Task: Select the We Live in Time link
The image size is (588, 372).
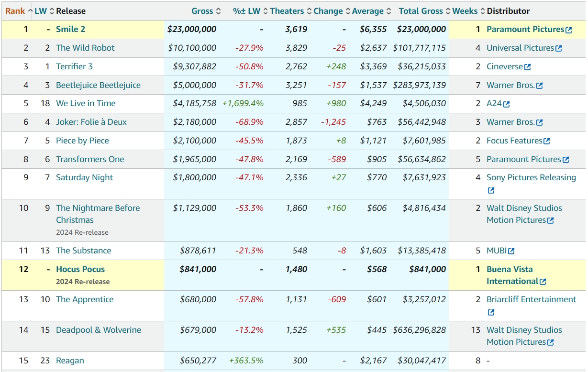Action: coord(86,103)
